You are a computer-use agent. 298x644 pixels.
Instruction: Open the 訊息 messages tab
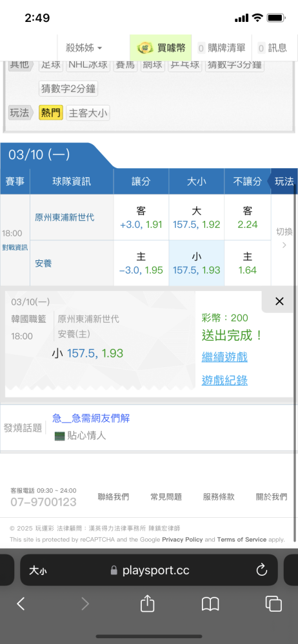pyautogui.click(x=272, y=48)
